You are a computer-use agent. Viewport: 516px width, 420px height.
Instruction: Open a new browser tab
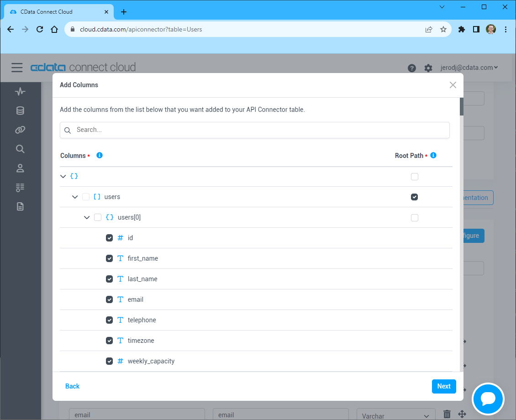coord(124,12)
